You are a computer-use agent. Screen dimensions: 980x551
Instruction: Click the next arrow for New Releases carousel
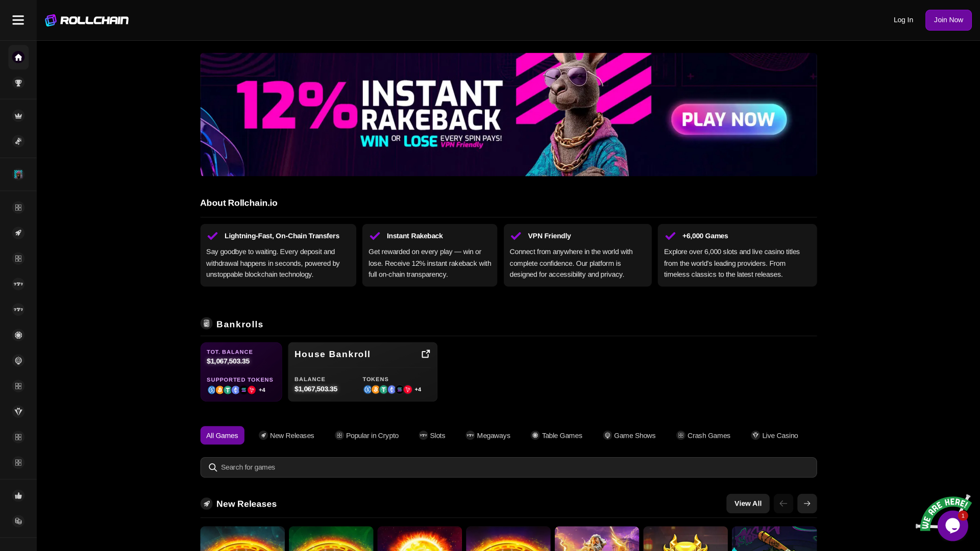pos(807,503)
